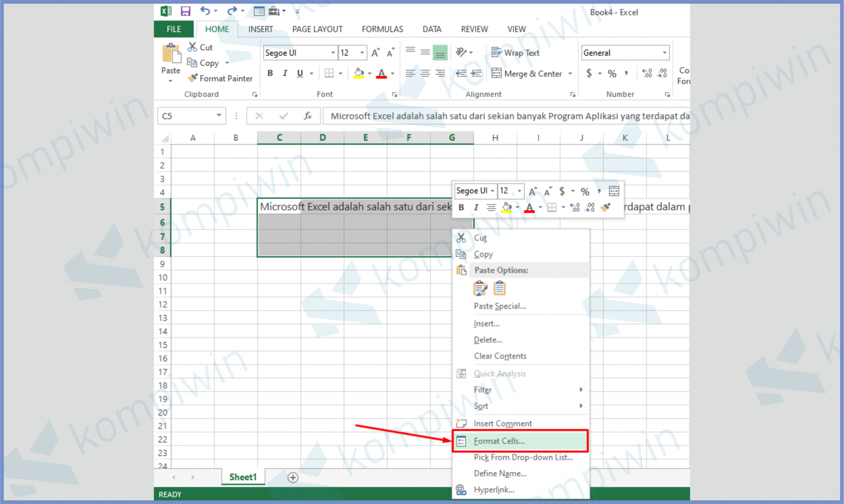
Task: Toggle Bold in the ribbon Font group
Action: click(x=270, y=73)
